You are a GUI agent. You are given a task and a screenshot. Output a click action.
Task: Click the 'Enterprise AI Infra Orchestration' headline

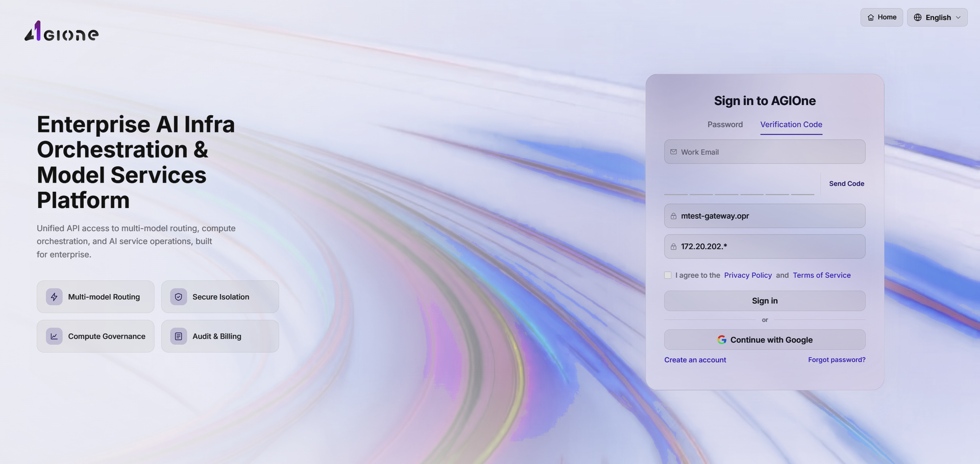[136, 162]
